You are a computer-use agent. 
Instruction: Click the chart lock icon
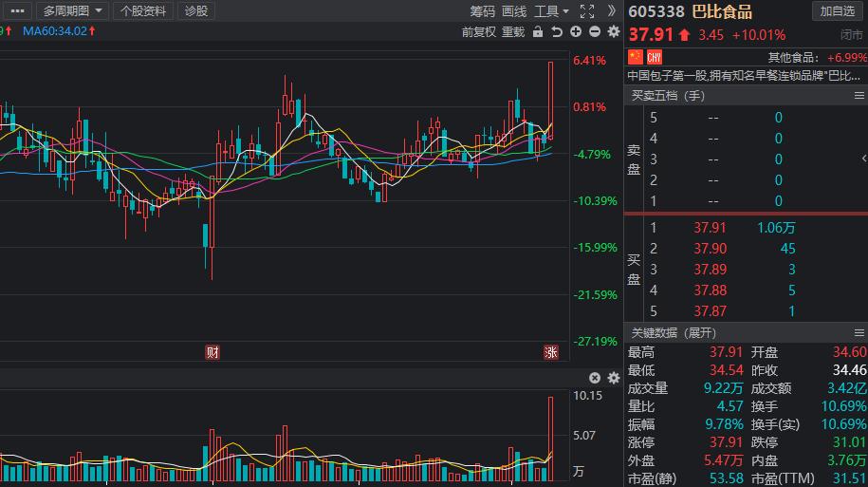538,31
